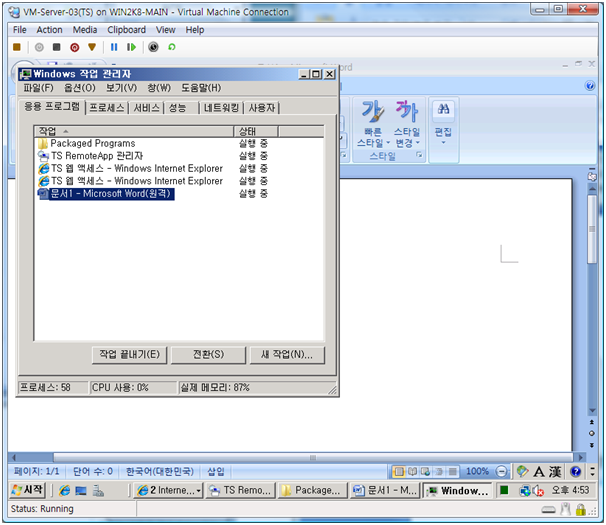Click the green Revert arrow icon
This screenshot has width=606, height=525.
coord(172,47)
